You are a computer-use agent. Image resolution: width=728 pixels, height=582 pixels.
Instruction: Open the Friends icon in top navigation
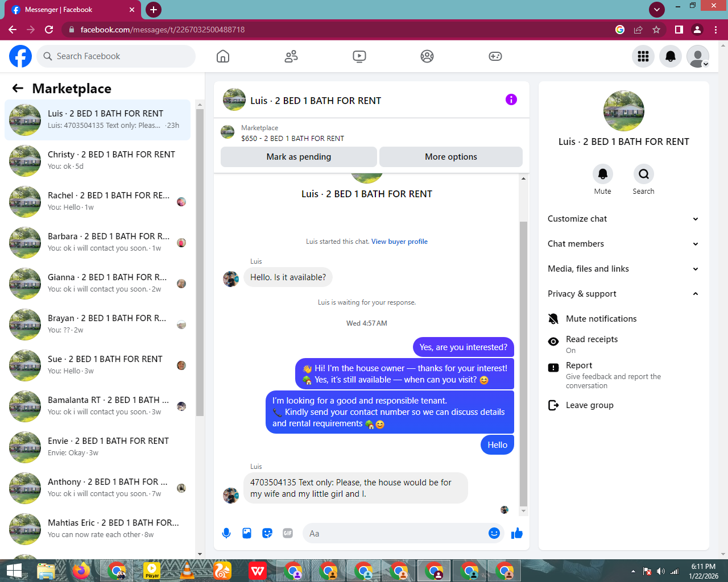(x=291, y=56)
